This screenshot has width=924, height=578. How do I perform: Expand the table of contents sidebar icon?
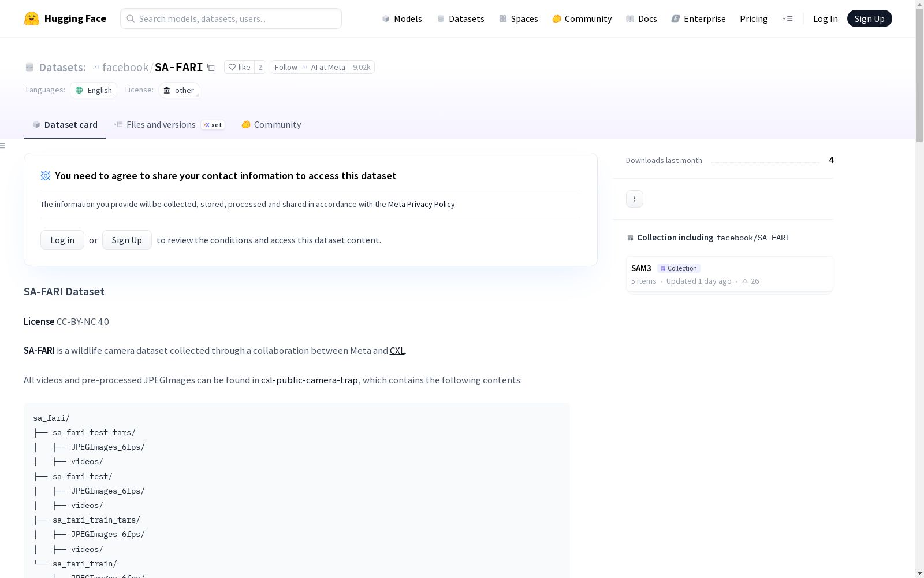click(x=3, y=146)
